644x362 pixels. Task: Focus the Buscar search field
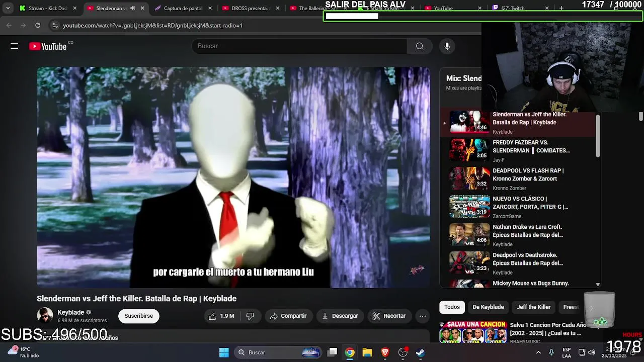coord(299,46)
